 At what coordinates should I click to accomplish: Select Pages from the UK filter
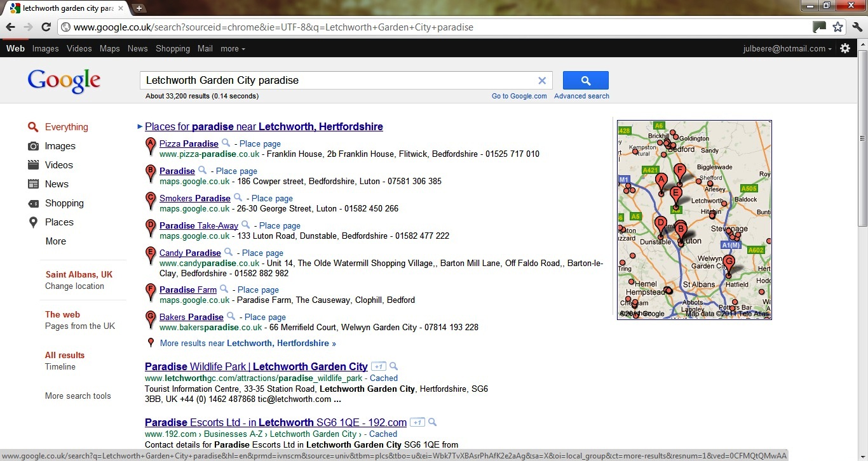click(x=80, y=326)
